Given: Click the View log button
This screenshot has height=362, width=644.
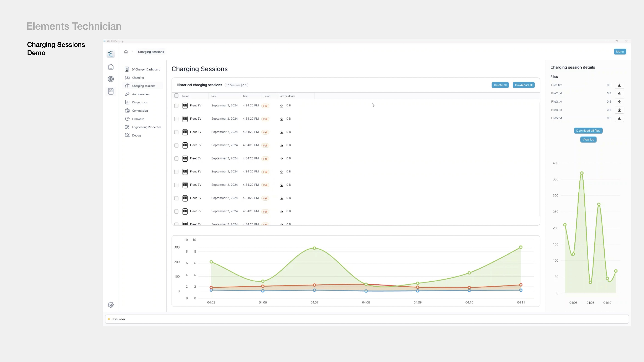Looking at the screenshot, I should [588, 140].
